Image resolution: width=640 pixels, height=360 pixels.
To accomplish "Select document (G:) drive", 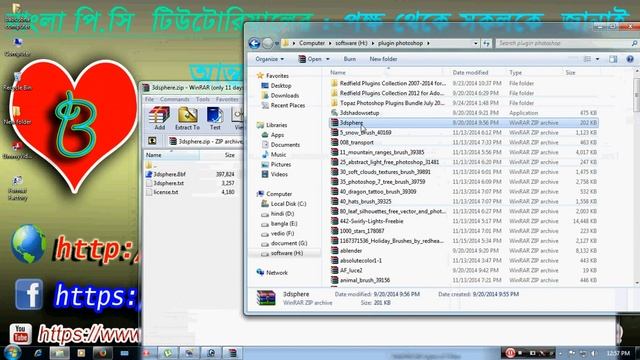I will click(x=289, y=243).
